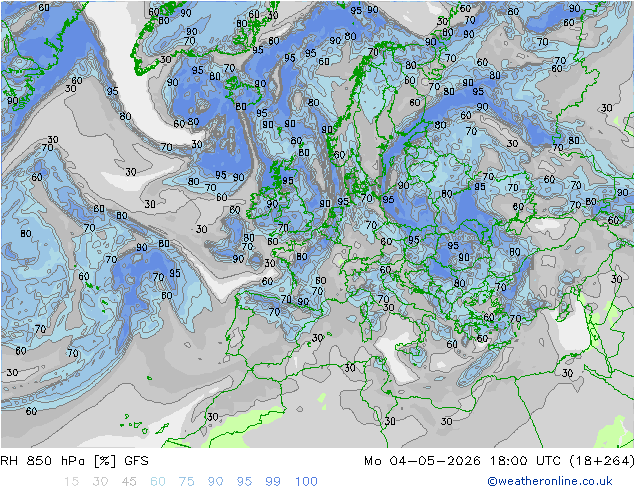Click the 100 value in the color legend
The width and height of the screenshot is (634, 490).
pyautogui.click(x=306, y=481)
